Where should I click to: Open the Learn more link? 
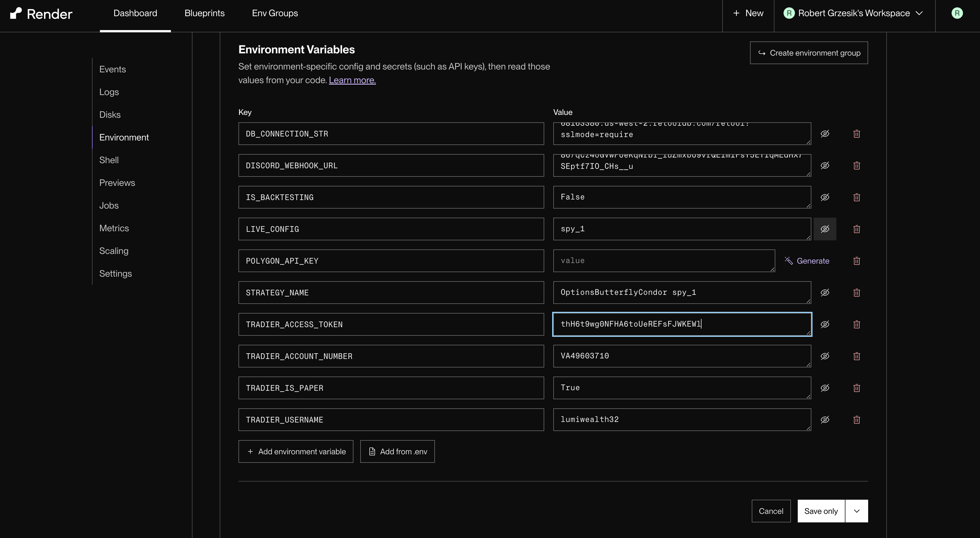352,80
